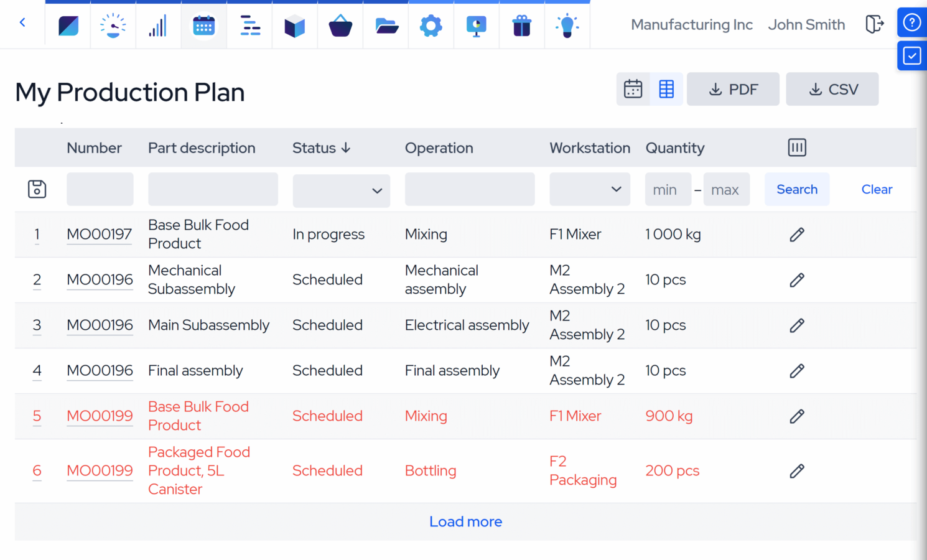The image size is (927, 560).
Task: Open the blue checklist panel on the right edge
Action: 911,55
